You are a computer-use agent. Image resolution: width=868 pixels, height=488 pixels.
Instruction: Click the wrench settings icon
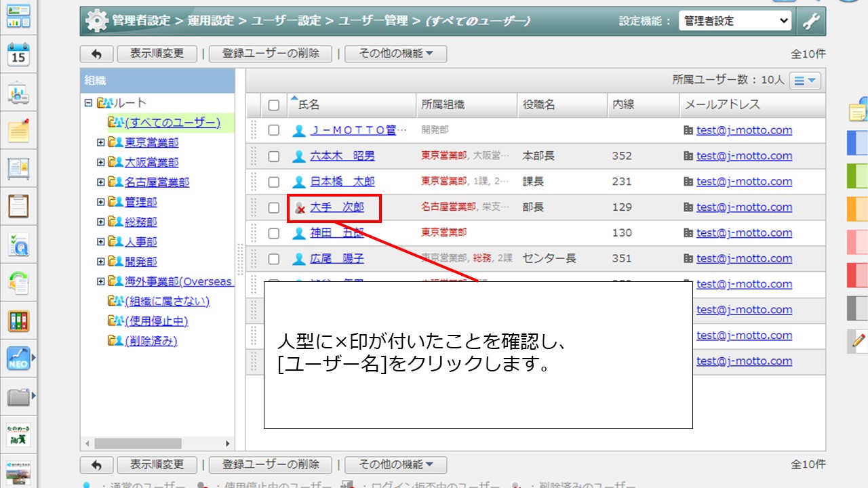(x=810, y=21)
